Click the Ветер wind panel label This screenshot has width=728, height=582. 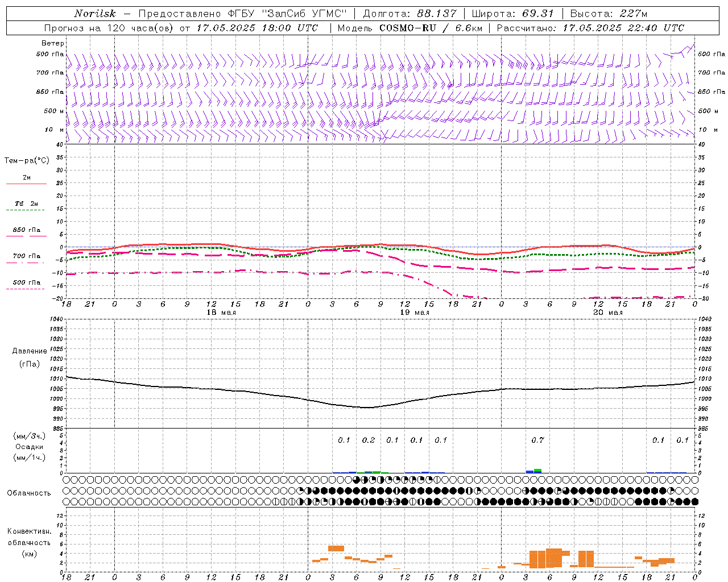pyautogui.click(x=52, y=43)
